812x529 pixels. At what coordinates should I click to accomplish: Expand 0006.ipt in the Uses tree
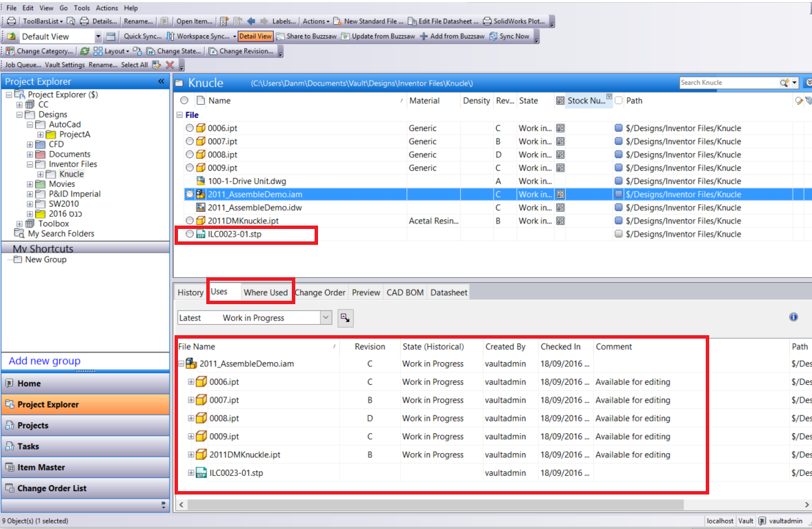tap(190, 382)
